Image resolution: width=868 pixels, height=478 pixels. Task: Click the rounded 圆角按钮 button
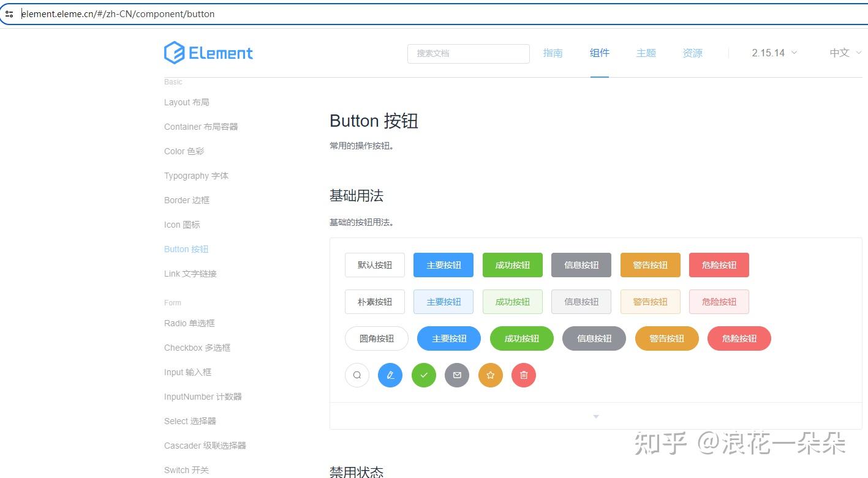click(376, 338)
